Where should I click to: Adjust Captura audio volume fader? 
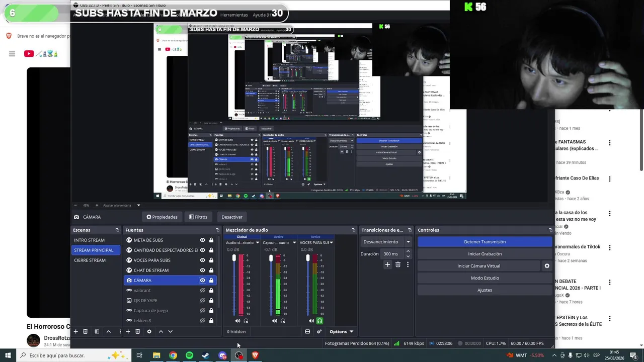click(271, 258)
